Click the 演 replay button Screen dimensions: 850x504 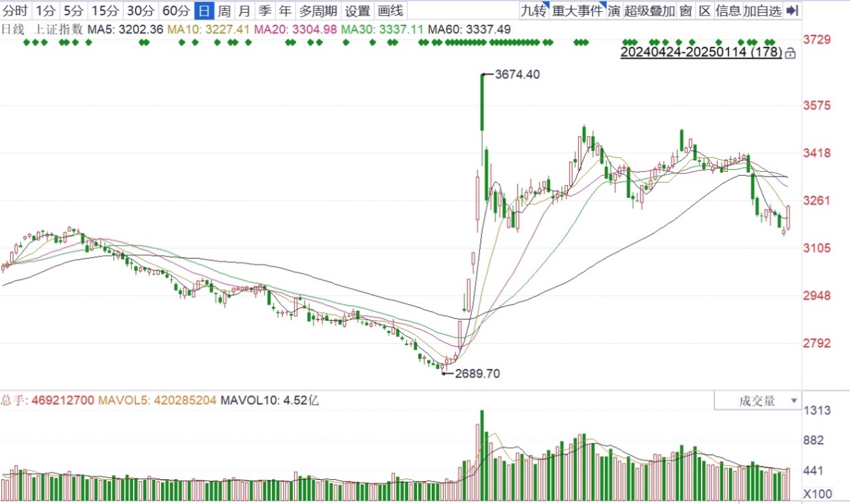(x=614, y=11)
